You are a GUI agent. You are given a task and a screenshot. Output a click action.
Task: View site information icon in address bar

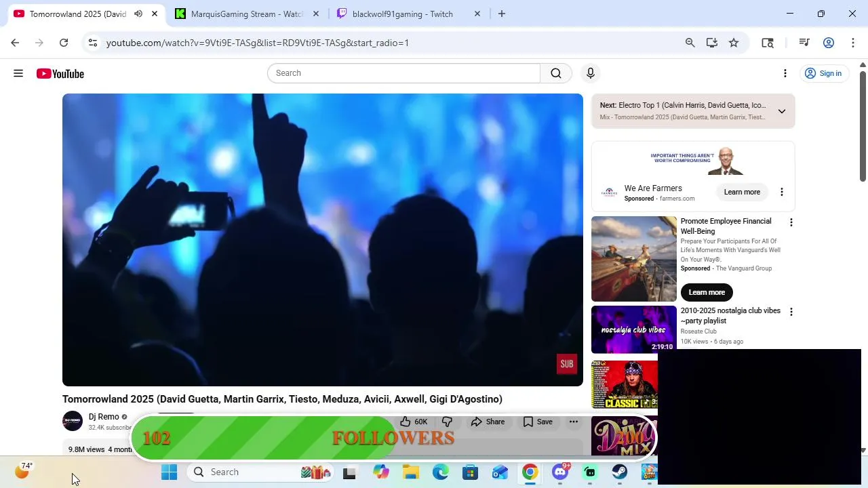click(93, 43)
